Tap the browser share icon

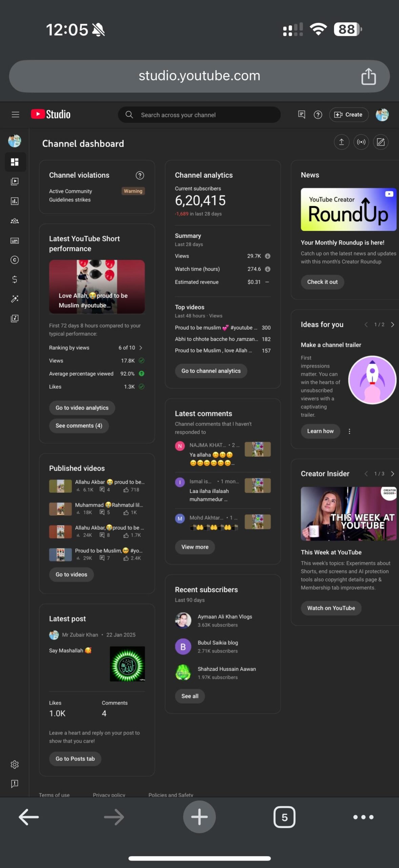tap(369, 76)
